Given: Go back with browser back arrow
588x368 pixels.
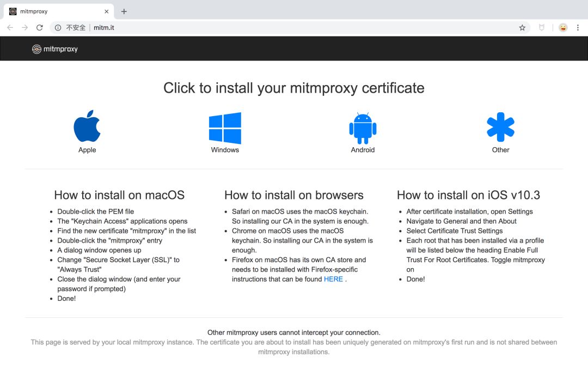Looking at the screenshot, I should (x=10, y=27).
